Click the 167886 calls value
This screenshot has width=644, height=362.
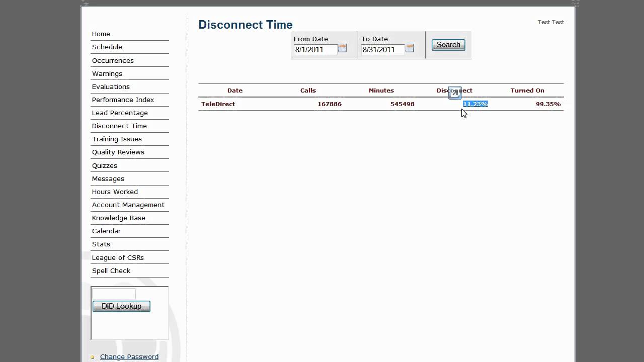pyautogui.click(x=330, y=104)
